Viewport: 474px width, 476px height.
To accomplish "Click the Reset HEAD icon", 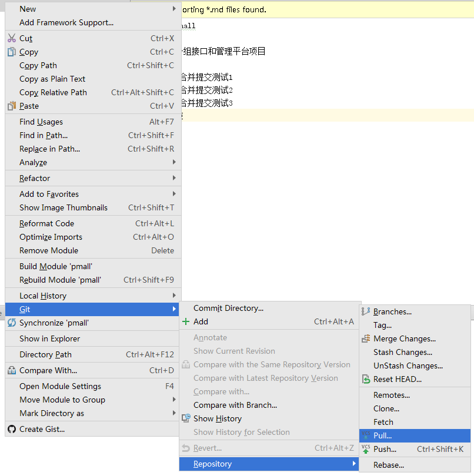I will [366, 379].
